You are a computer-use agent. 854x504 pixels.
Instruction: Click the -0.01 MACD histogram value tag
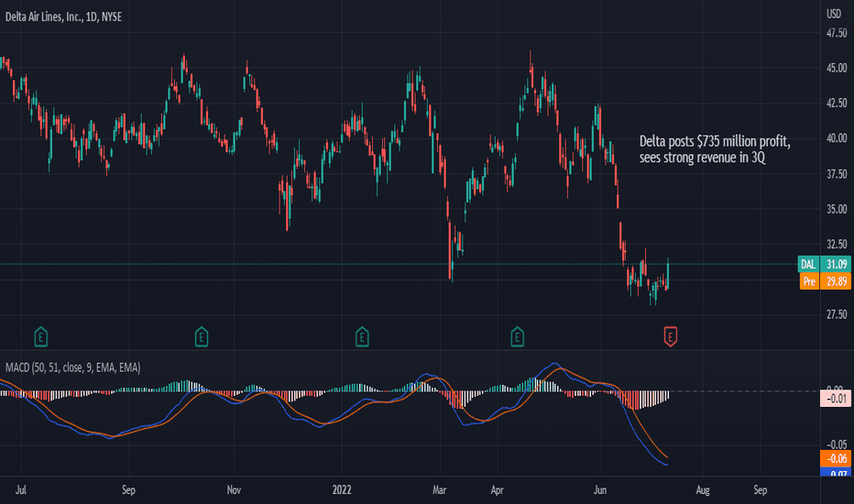click(836, 399)
